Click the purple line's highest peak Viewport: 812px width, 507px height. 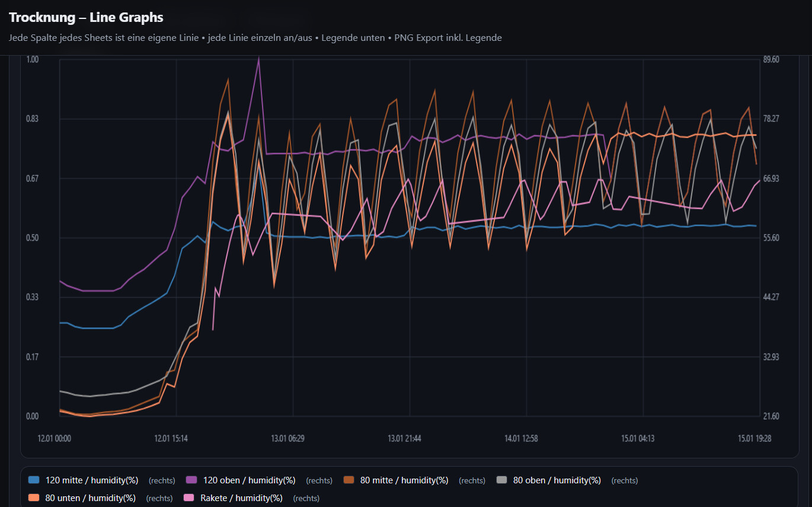coord(258,59)
